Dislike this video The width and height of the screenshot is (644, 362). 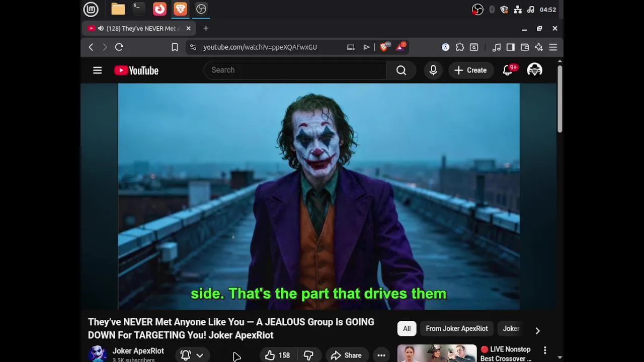308,355
